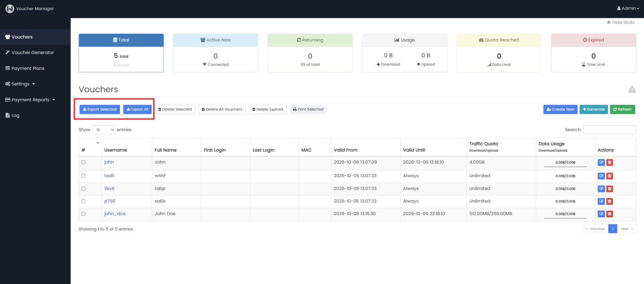Click john_doe's data usage progress bar
Viewport: 644px width, 284px height.
(x=565, y=218)
